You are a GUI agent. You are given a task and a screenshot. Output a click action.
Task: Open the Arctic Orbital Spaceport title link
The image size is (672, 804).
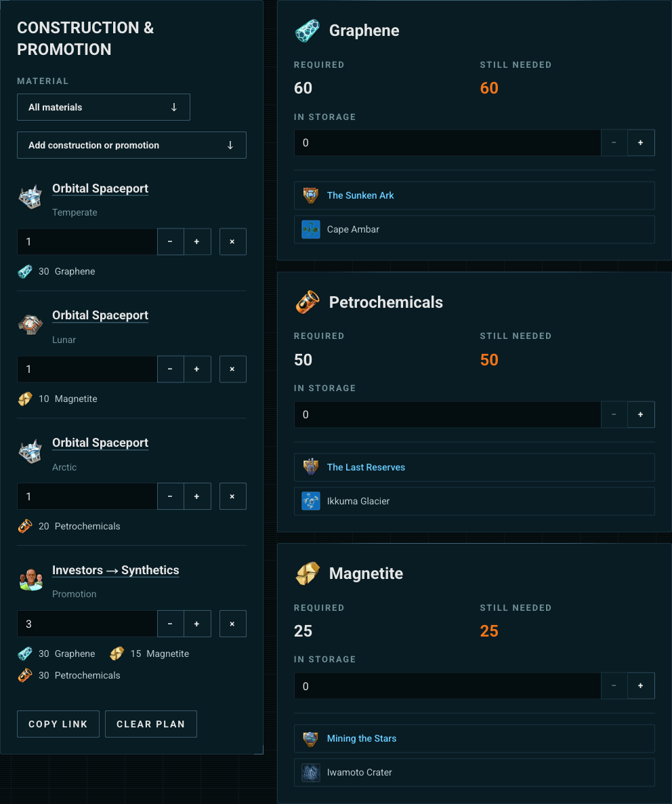coord(100,443)
